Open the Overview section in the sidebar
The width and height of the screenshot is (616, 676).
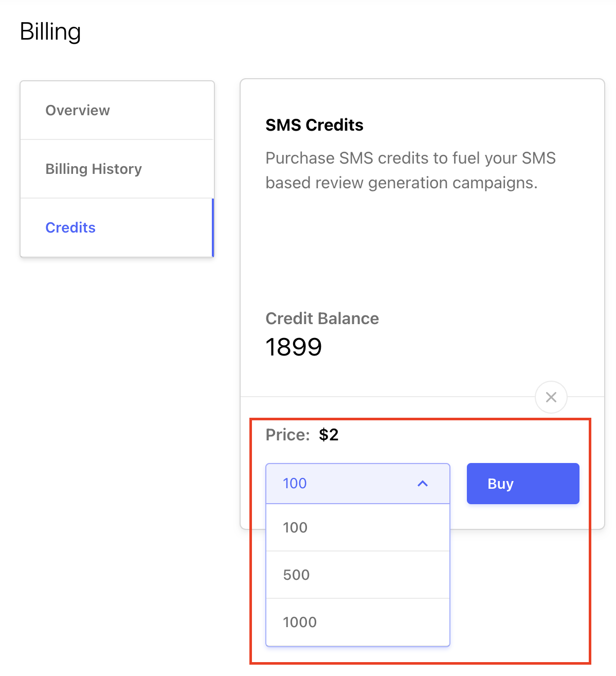click(117, 110)
